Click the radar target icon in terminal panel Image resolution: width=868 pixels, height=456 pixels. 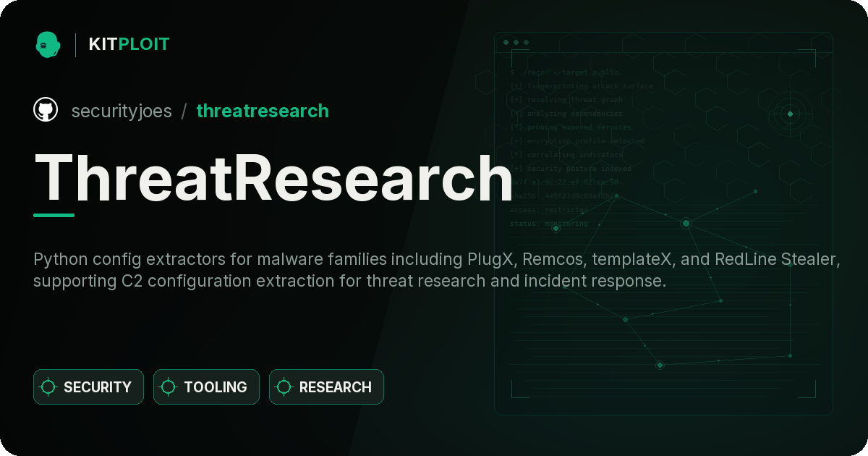[x=790, y=114]
